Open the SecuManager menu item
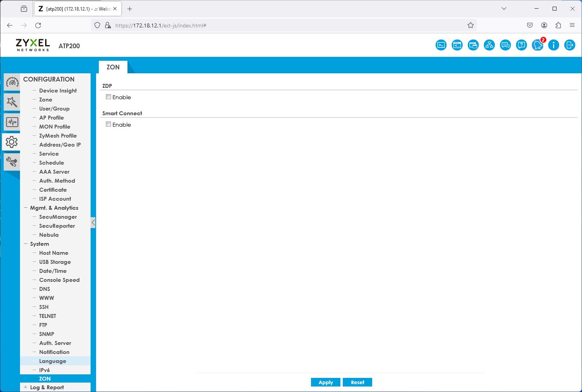This screenshot has width=582, height=392. (x=58, y=217)
